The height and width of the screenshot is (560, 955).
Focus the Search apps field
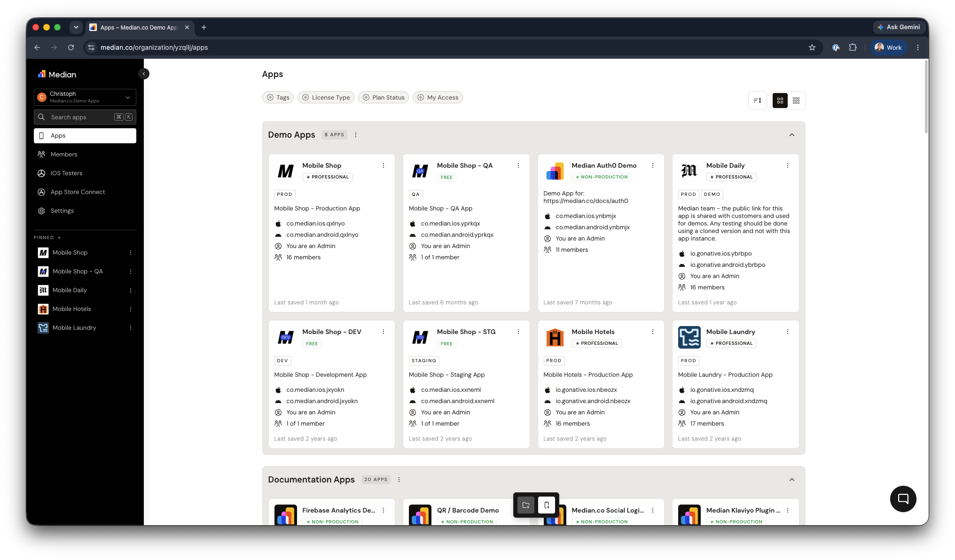click(85, 117)
